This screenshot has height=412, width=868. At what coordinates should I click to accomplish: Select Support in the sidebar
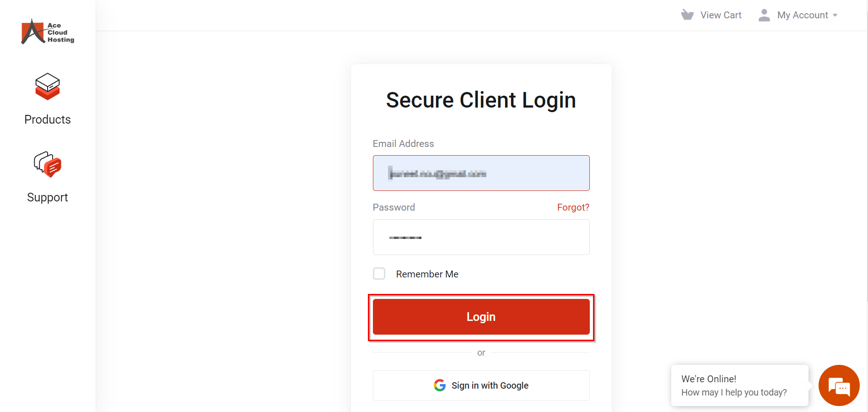48,197
